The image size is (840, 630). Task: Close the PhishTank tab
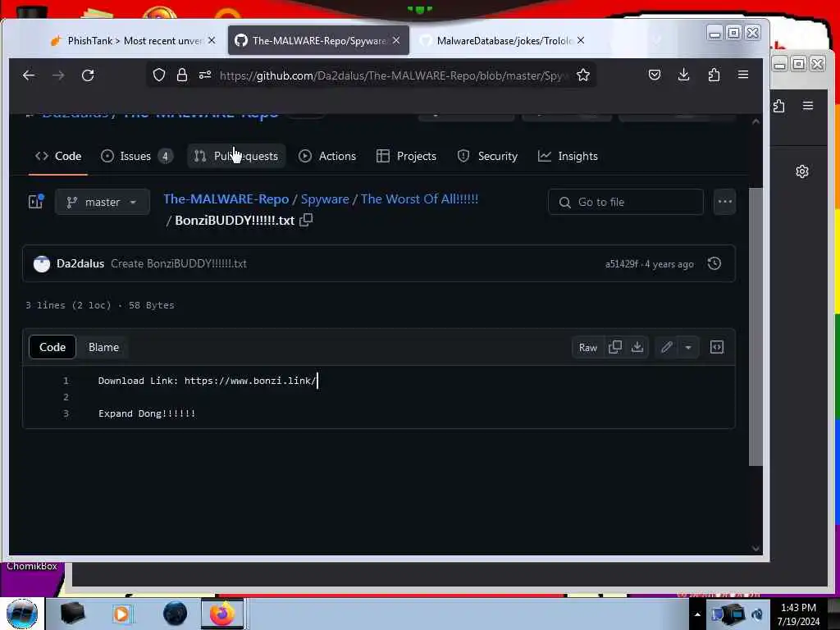click(212, 41)
